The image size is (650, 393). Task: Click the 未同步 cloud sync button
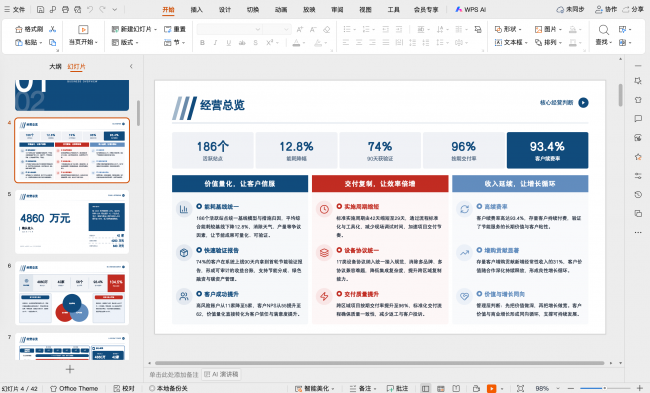[570, 9]
